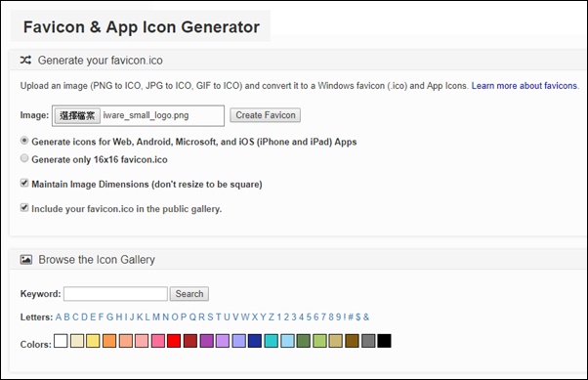
Task: Click the Create Favicon button
Action: tap(265, 115)
